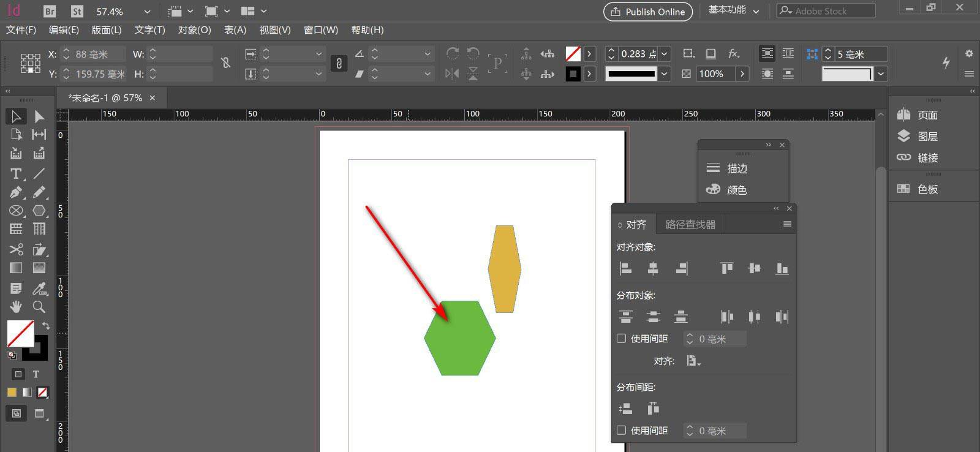
Task: Expand the 基本功能 workspace dropdown
Action: [756, 11]
